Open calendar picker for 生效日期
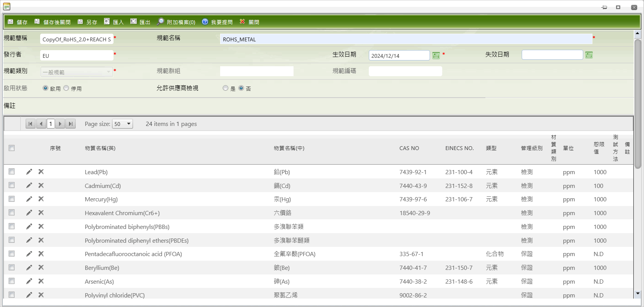Screen dimensions: 644x307 coord(436,56)
